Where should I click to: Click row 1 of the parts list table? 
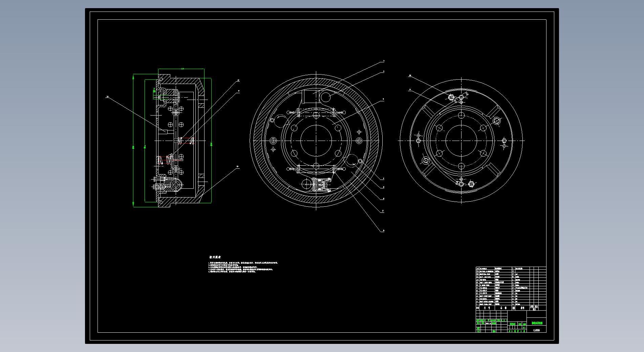pyautogui.click(x=494, y=304)
